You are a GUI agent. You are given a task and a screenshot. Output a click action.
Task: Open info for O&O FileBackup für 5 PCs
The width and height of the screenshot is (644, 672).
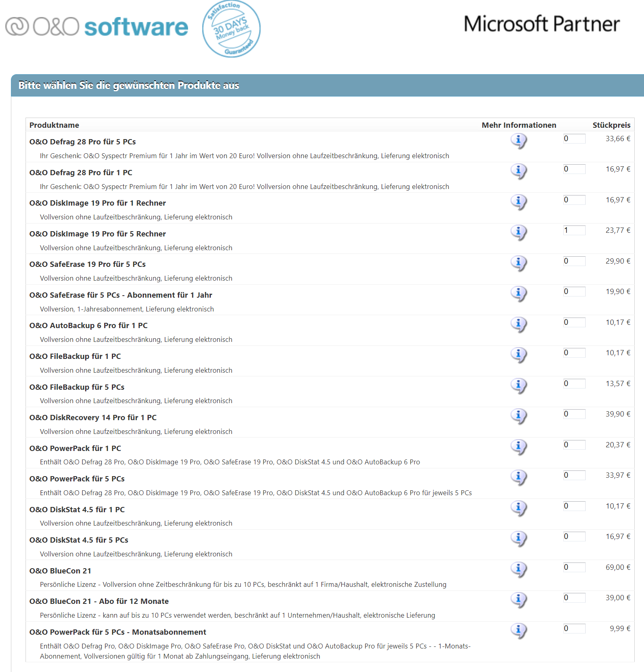tap(518, 386)
